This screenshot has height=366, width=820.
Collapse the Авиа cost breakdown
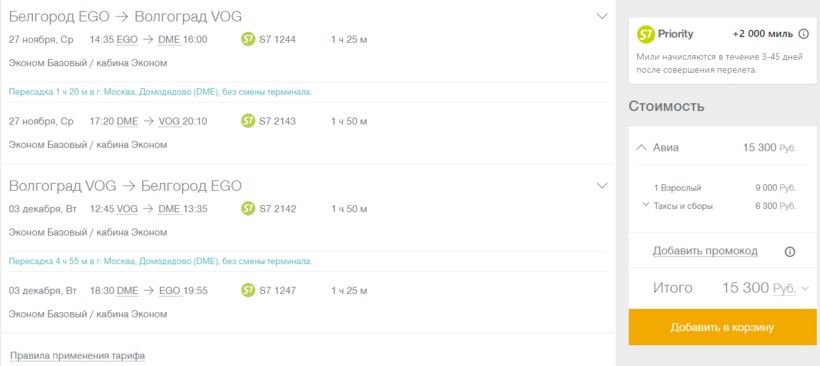coord(641,147)
